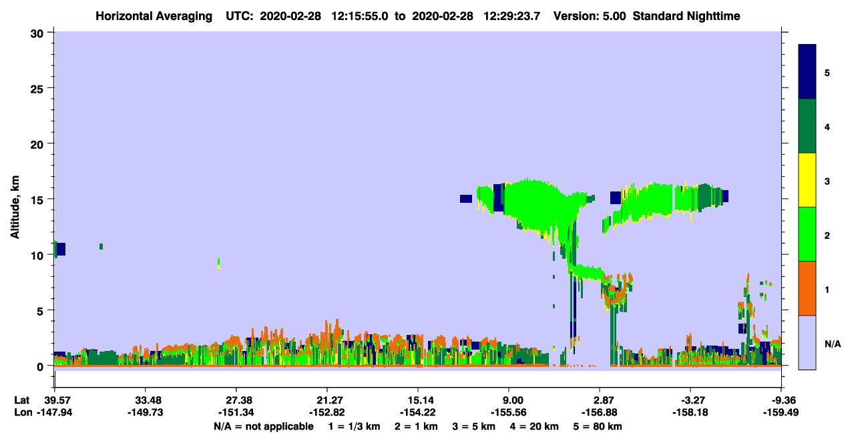The width and height of the screenshot is (868, 445).
Task: Click 'Standard Nighttime' in the title
Action: (686, 16)
